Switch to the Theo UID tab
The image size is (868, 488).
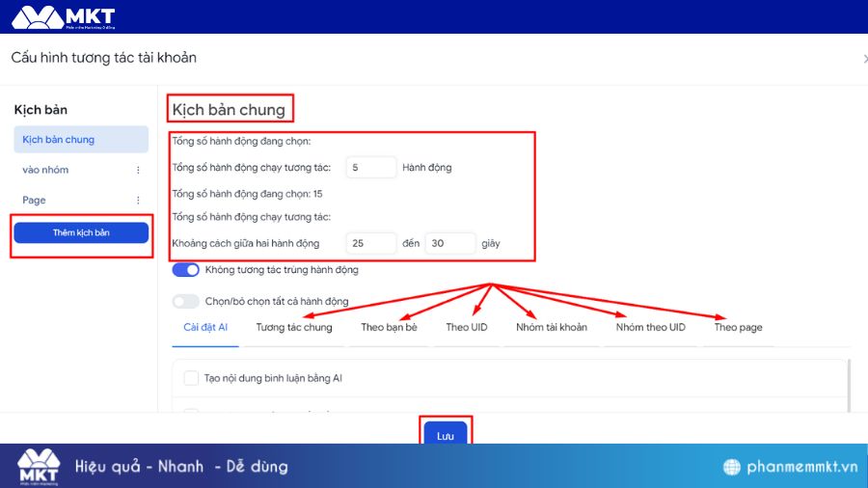point(467,327)
